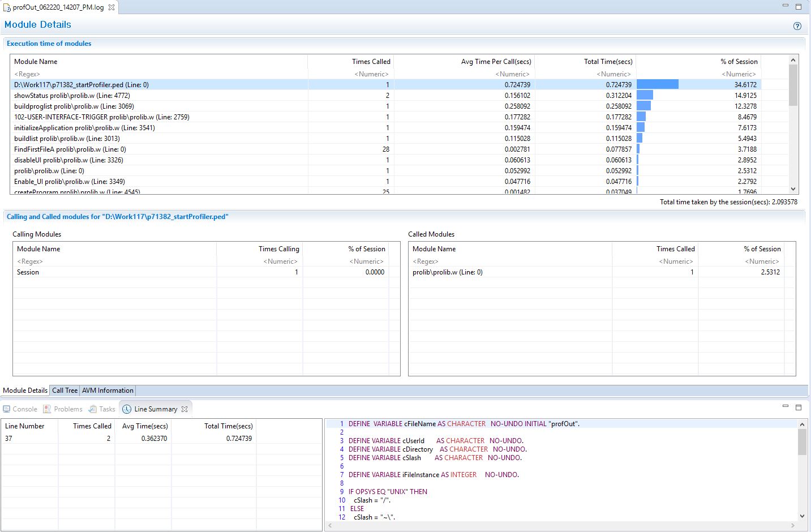Click the log file icon on profOut tab
The width and height of the screenshot is (811, 532).
[x=6, y=8]
